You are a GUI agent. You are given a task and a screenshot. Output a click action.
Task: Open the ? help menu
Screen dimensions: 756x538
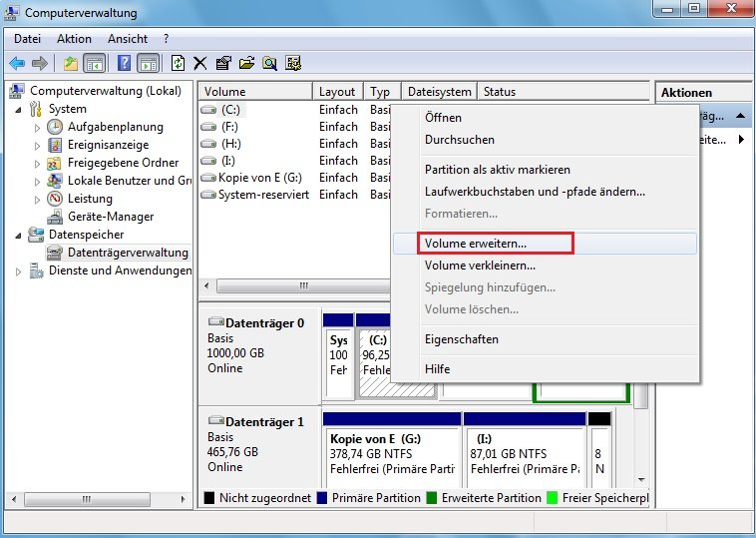pos(167,39)
